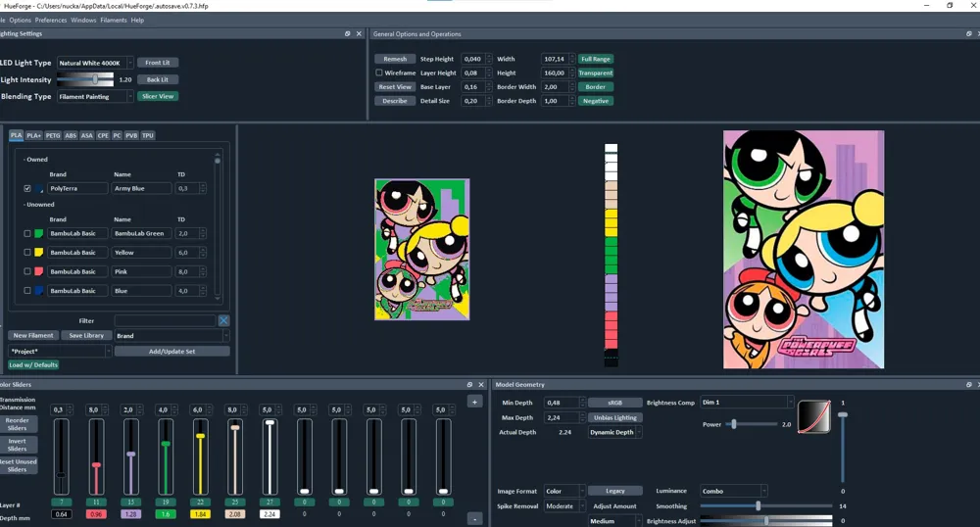
Task: Switch to the PLA+ filament tab
Action: 33,135
